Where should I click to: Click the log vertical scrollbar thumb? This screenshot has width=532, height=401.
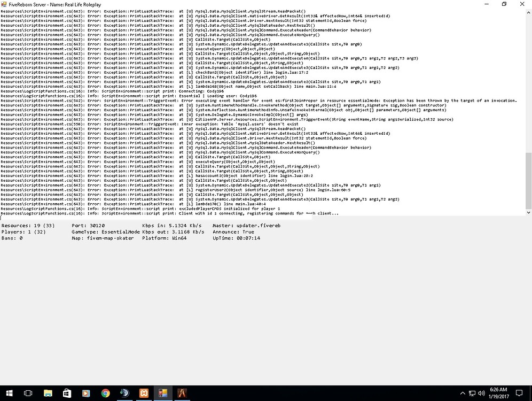point(529,181)
